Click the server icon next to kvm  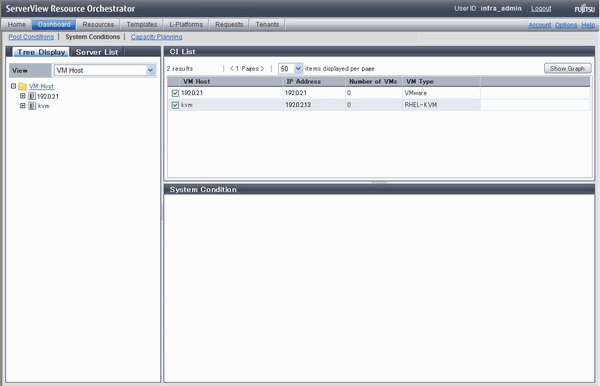point(32,106)
